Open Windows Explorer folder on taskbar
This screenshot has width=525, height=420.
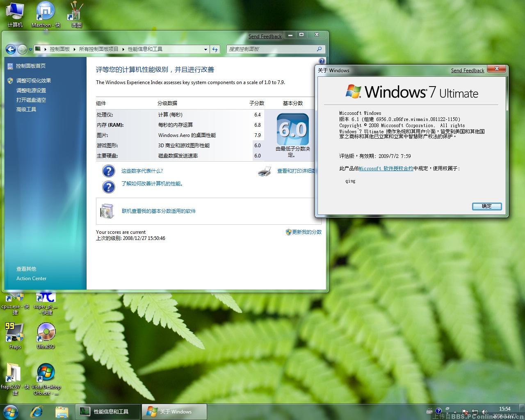pos(62,412)
